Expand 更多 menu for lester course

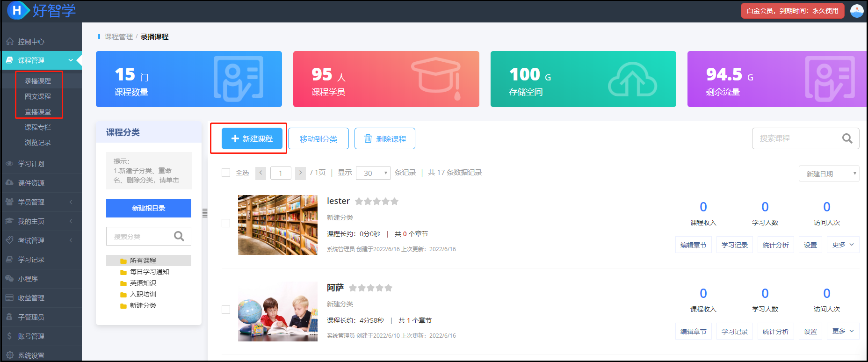pyautogui.click(x=843, y=245)
